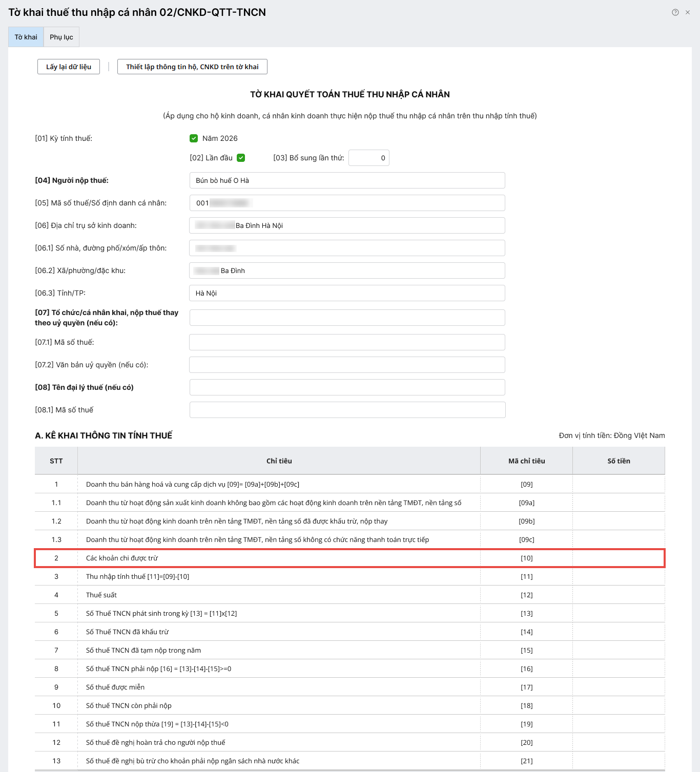Click the Địa chỉ trụ sở kinh doanh field
Viewport: 700px width, 772px height.
pos(347,225)
